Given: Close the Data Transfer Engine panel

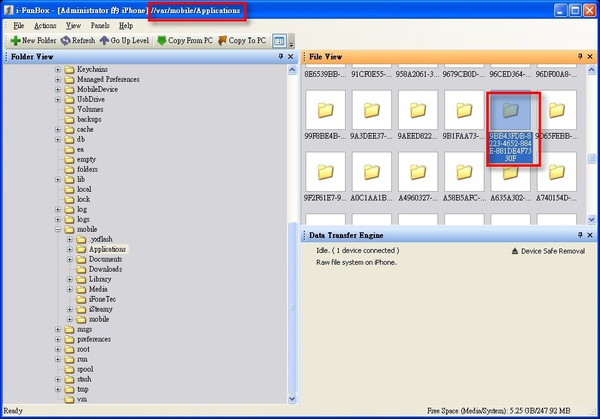Looking at the screenshot, I should 589,234.
